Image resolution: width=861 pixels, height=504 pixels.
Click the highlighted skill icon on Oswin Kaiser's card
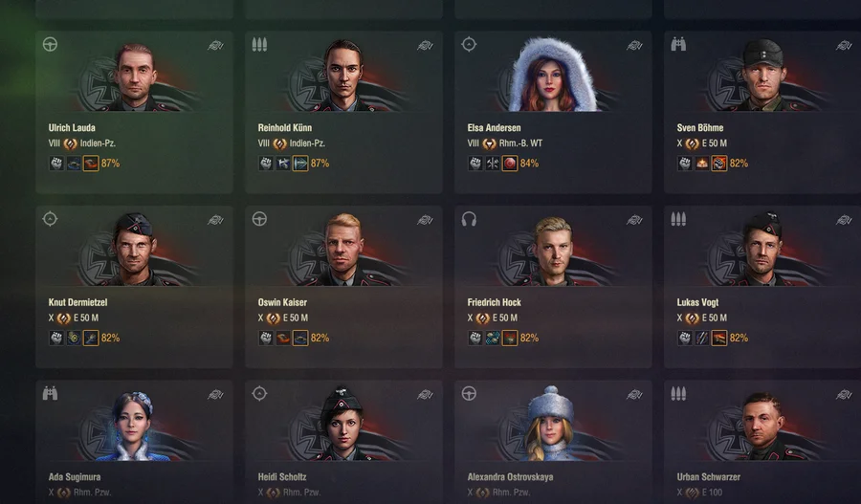[300, 338]
